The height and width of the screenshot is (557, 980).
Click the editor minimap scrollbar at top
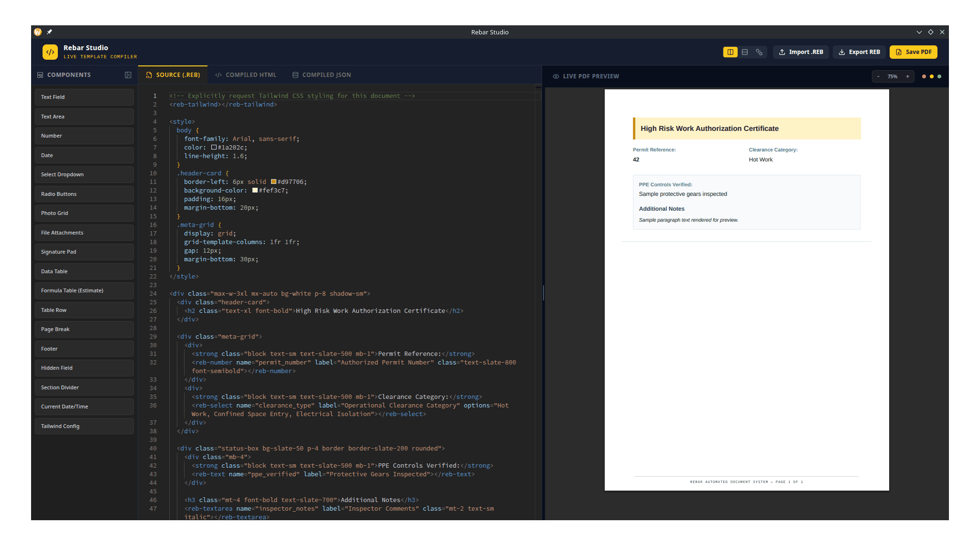538,87
